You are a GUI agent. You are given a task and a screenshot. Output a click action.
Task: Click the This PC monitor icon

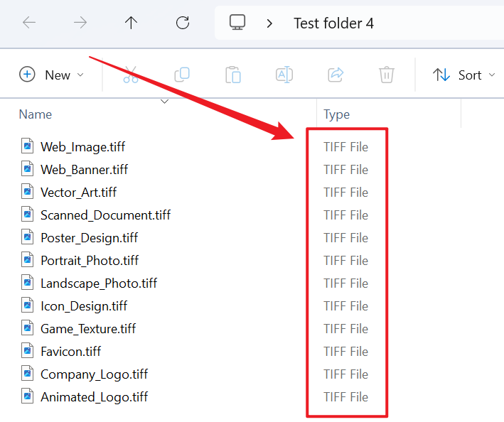click(237, 22)
